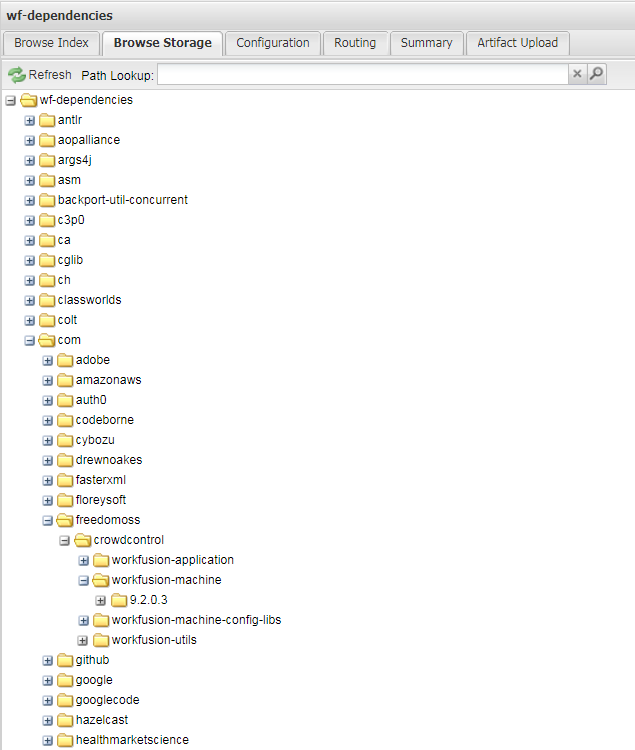Collapse the wf-dependencies root node

pyautogui.click(x=11, y=100)
